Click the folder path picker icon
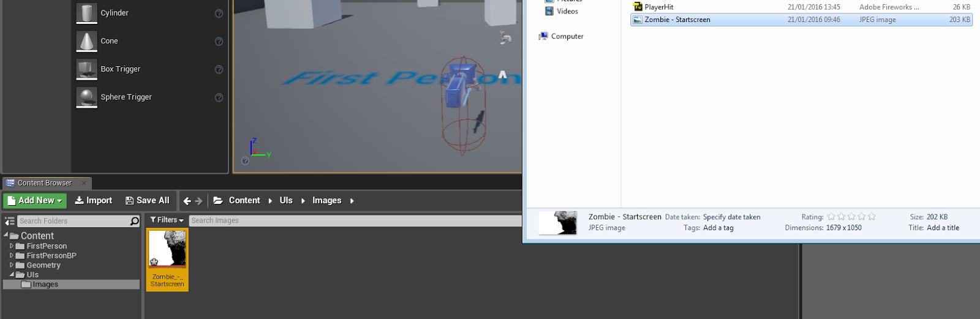 click(x=218, y=201)
